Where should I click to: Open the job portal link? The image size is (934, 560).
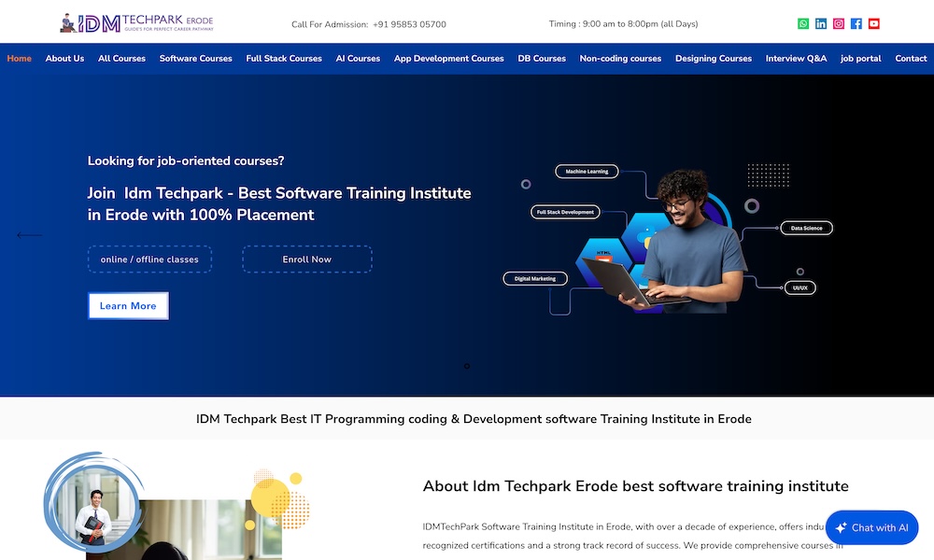[860, 58]
